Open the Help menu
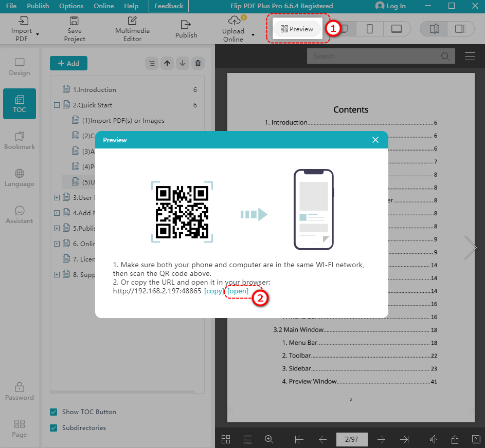Screen dimensions: 485x448 pyautogui.click(x=131, y=6)
